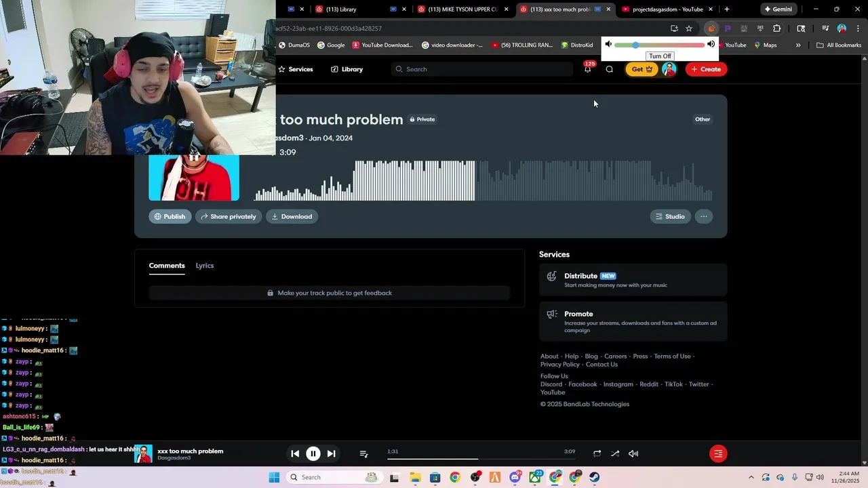Click the BandLab search field

[x=482, y=69]
